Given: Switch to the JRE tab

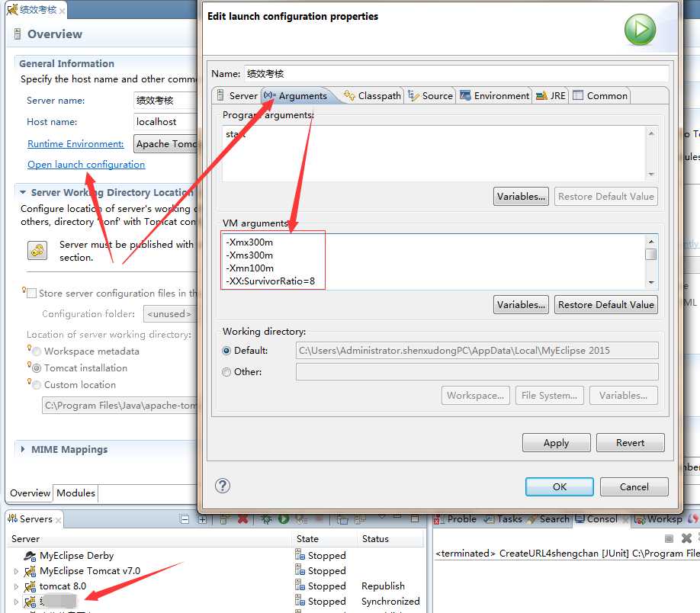Looking at the screenshot, I should (551, 96).
